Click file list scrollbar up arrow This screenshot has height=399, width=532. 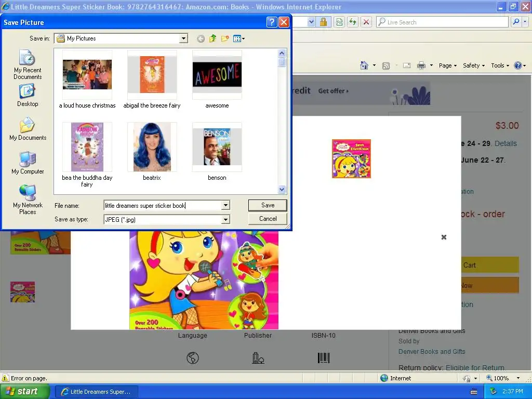point(282,54)
